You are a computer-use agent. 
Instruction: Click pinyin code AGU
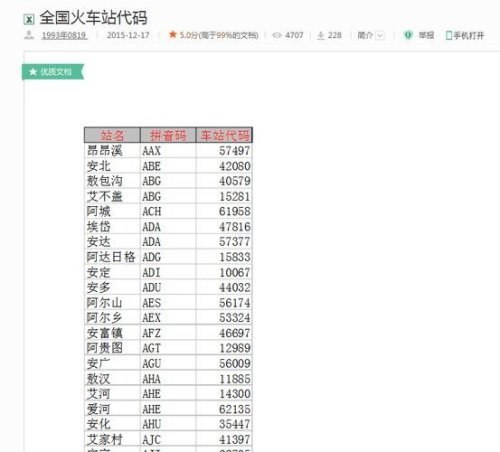[x=151, y=363]
